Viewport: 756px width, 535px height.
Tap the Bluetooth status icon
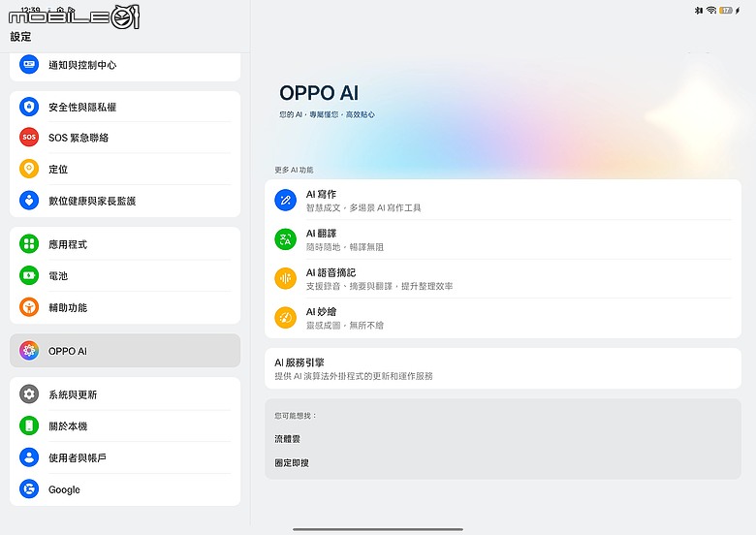click(x=699, y=10)
